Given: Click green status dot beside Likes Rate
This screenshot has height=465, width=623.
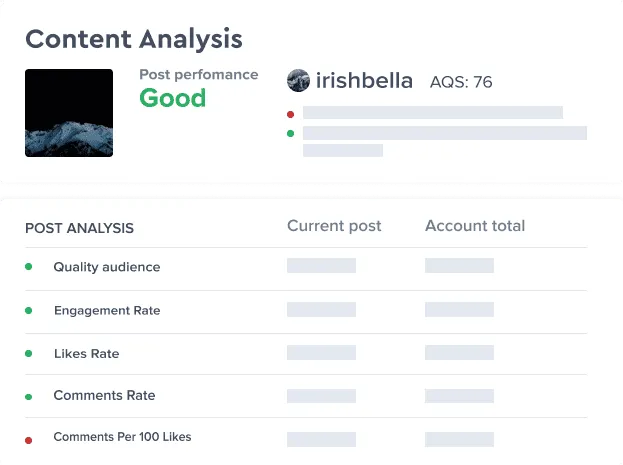Looking at the screenshot, I should click(29, 353).
